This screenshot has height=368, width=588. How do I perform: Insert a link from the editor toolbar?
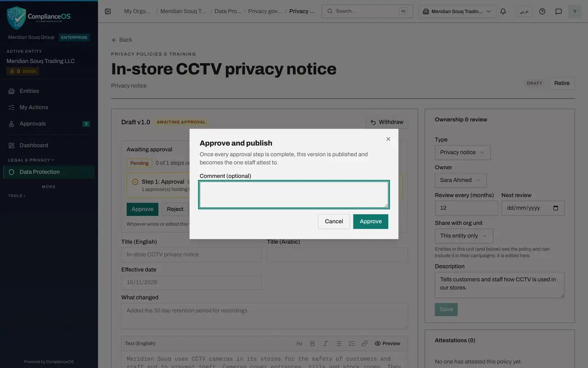tap(364, 344)
